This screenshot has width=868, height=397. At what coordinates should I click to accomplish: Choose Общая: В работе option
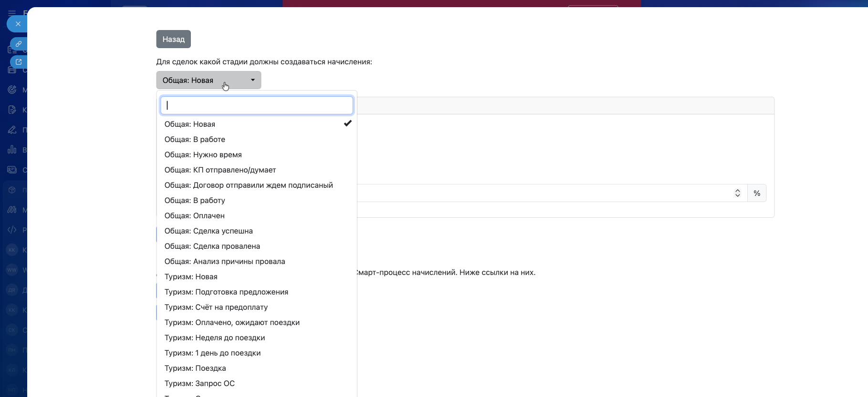point(257,139)
